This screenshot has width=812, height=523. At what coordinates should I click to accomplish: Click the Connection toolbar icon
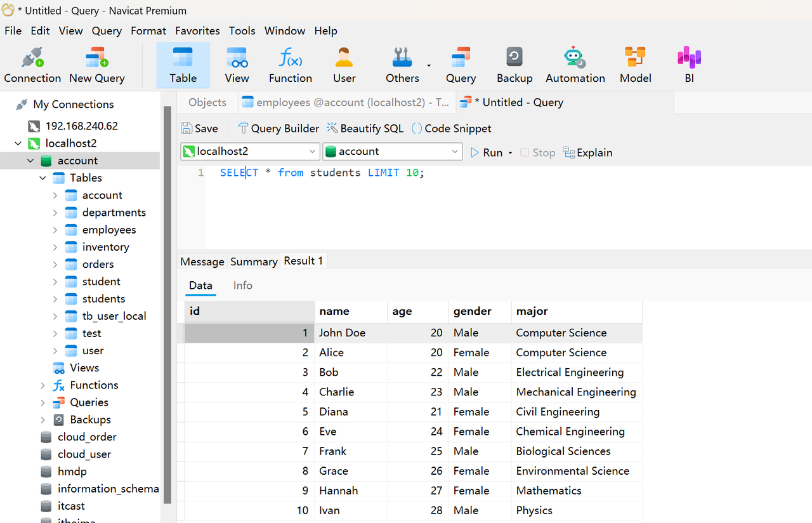tap(32, 65)
